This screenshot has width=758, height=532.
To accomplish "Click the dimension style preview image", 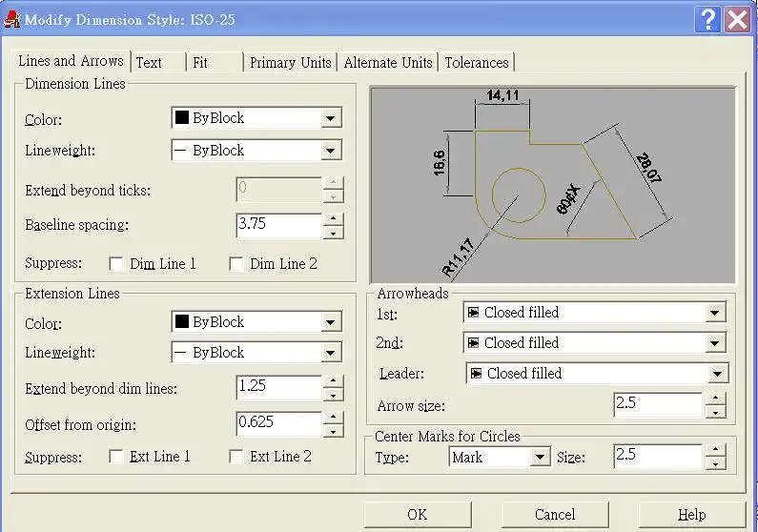I will 553,185.
